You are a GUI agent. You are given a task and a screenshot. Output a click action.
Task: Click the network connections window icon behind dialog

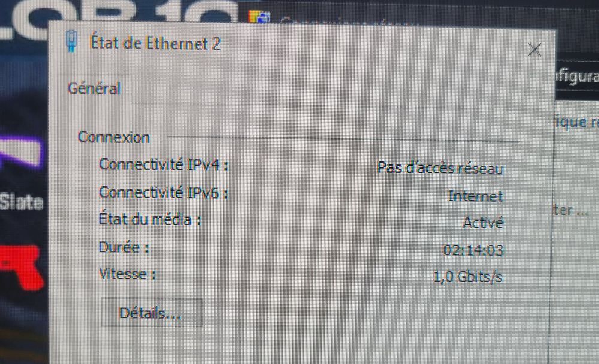(260, 17)
